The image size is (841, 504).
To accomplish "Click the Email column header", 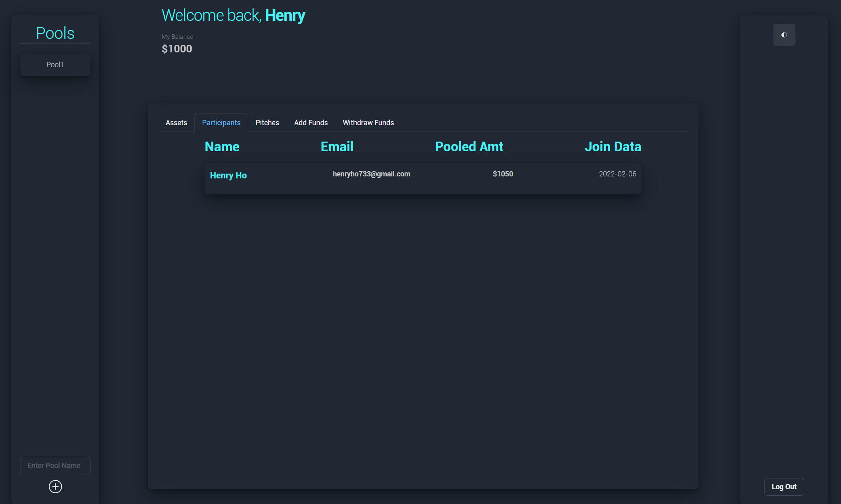I will pos(337,147).
